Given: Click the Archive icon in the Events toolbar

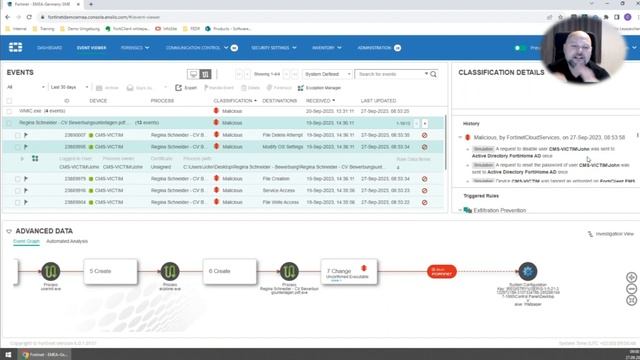Looking at the screenshot, I should (99, 88).
